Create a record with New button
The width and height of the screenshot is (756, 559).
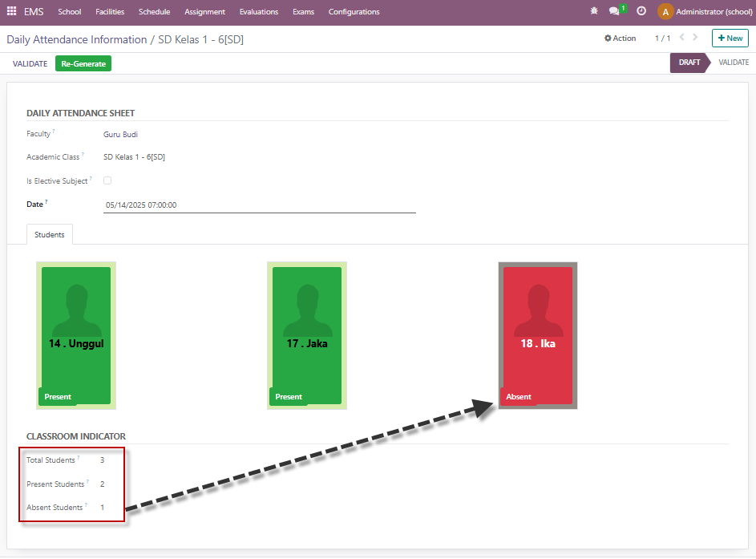(x=730, y=38)
